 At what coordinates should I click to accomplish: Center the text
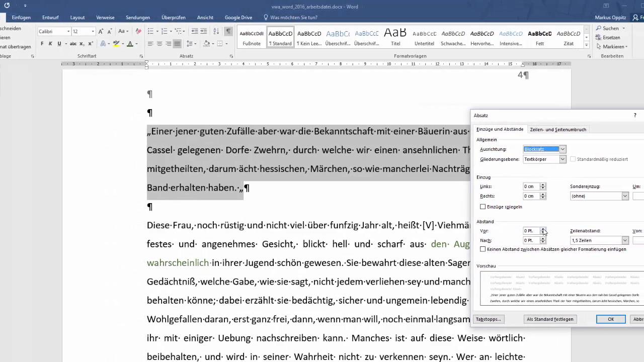(159, 44)
